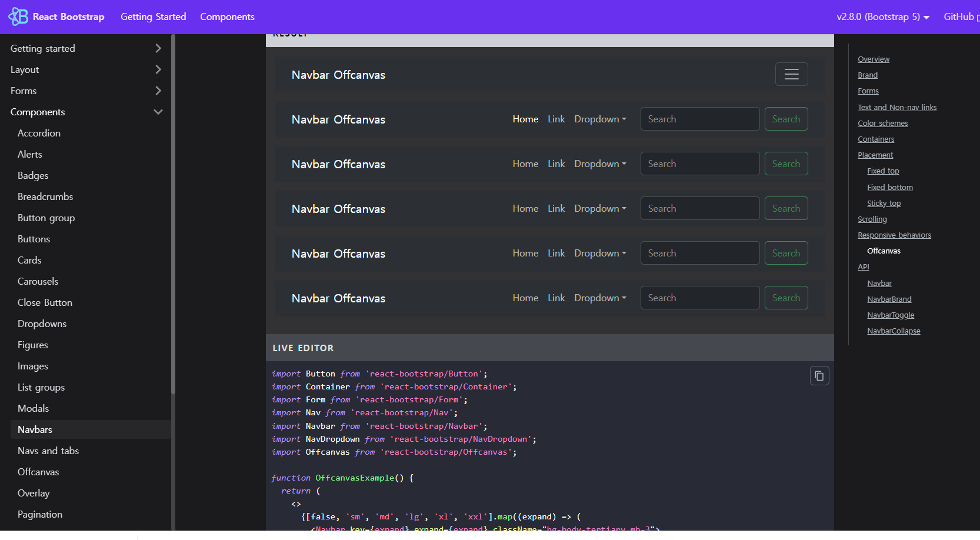
Task: Open the GitHub link in header
Action: [x=961, y=16]
